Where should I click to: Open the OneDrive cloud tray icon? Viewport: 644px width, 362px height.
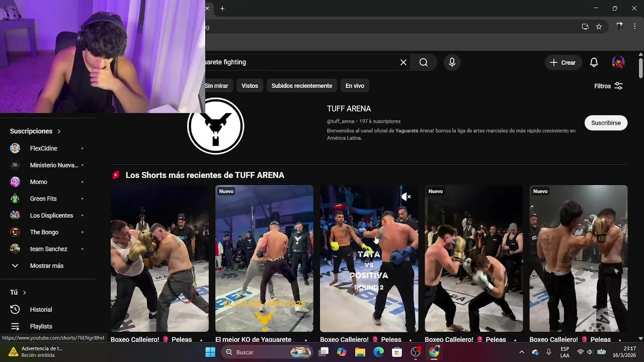point(535,352)
